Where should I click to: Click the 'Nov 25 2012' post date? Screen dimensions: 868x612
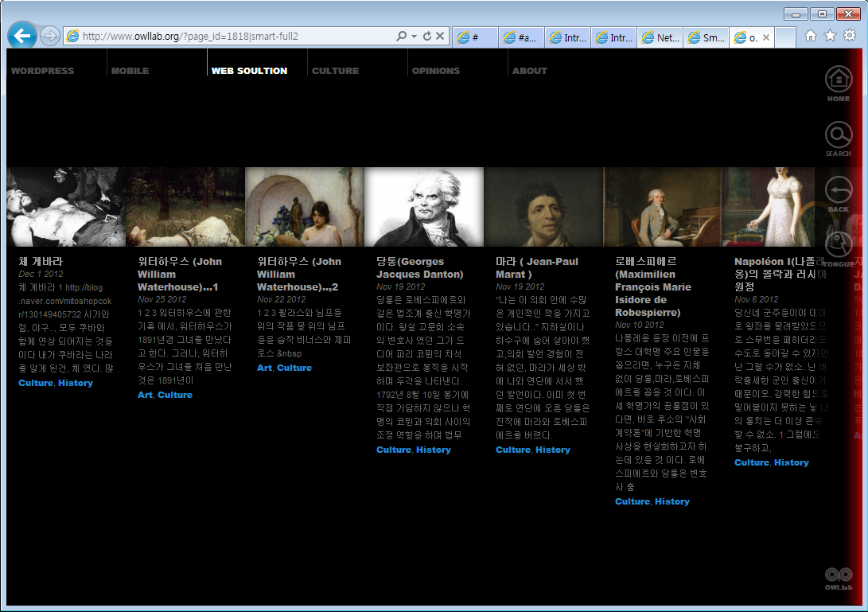click(x=162, y=299)
